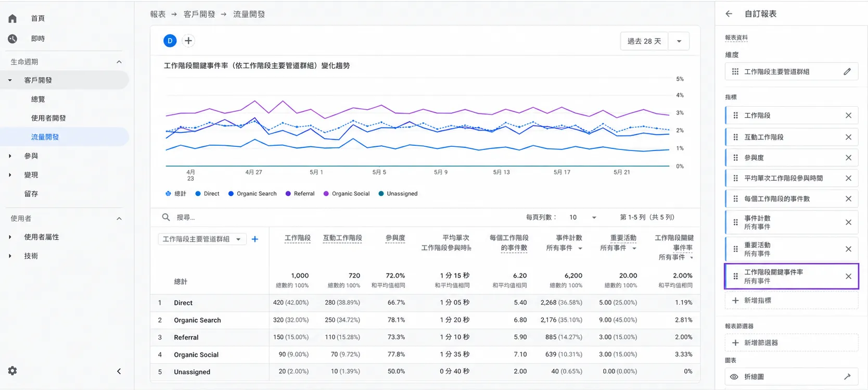Image resolution: width=868 pixels, height=390 pixels.
Task: Sort by the 互動工作階段 column header
Action: (342, 238)
